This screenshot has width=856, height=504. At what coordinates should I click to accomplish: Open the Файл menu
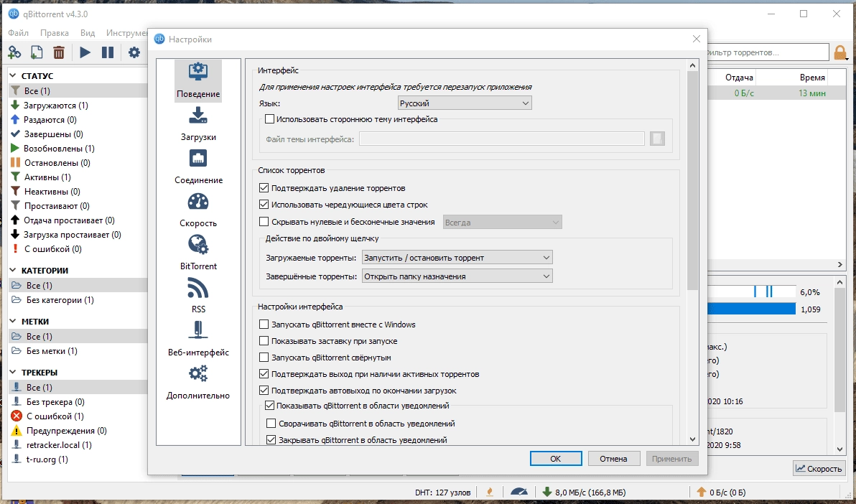tap(19, 33)
